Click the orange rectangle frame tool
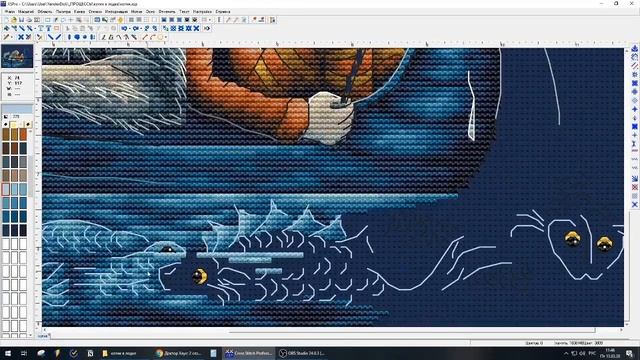 tap(57, 28)
